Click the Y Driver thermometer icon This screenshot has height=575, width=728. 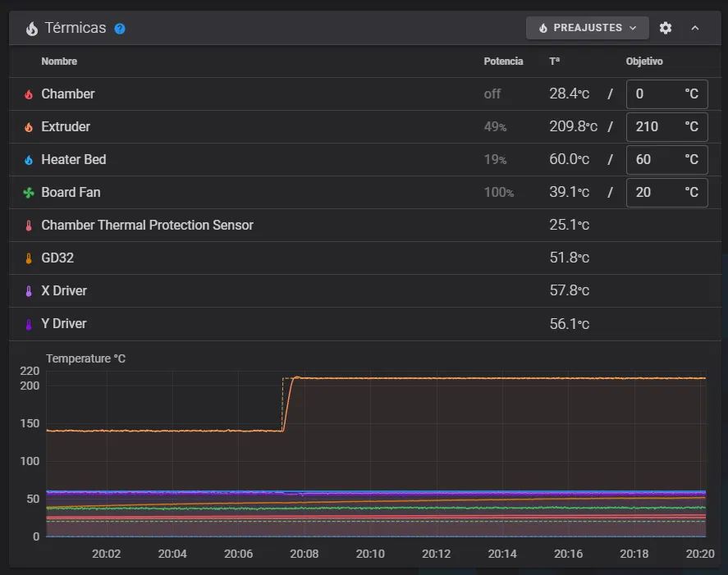tap(29, 324)
